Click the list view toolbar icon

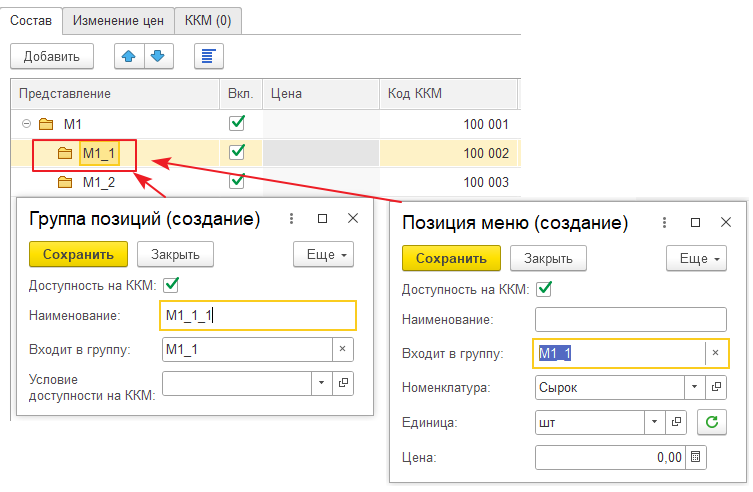(208, 56)
